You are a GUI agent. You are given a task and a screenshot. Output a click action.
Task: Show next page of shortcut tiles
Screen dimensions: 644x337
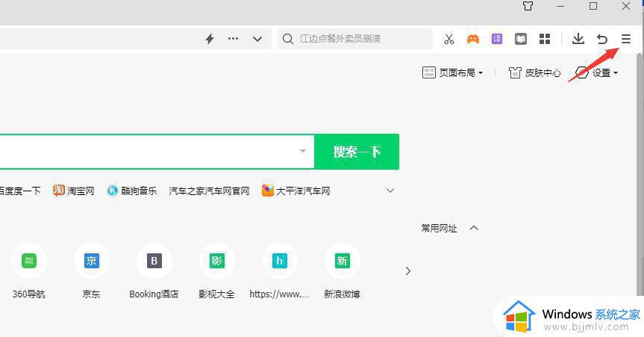click(408, 271)
